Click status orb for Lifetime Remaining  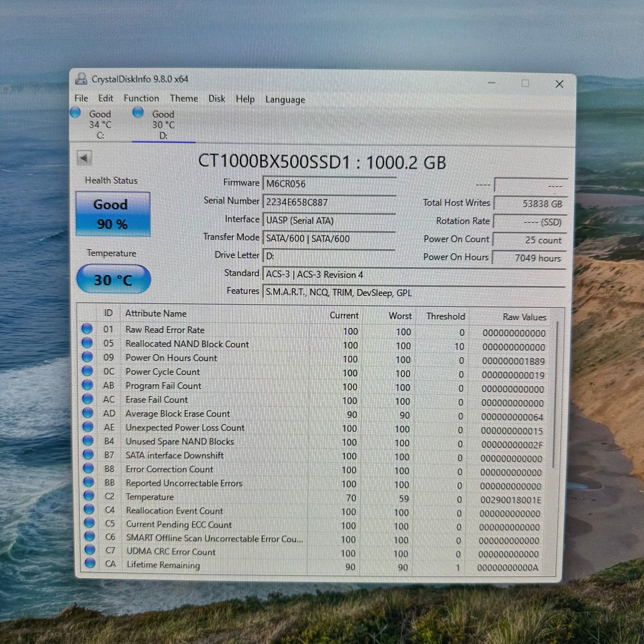coord(90,563)
